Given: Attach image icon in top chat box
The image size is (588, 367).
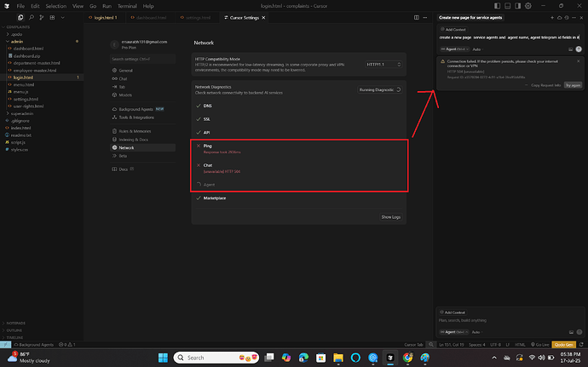Looking at the screenshot, I should (x=570, y=49).
